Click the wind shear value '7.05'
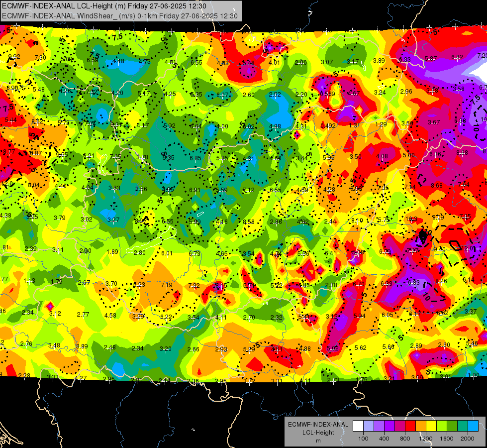This screenshot has height=448, width=487. click(x=115, y=156)
